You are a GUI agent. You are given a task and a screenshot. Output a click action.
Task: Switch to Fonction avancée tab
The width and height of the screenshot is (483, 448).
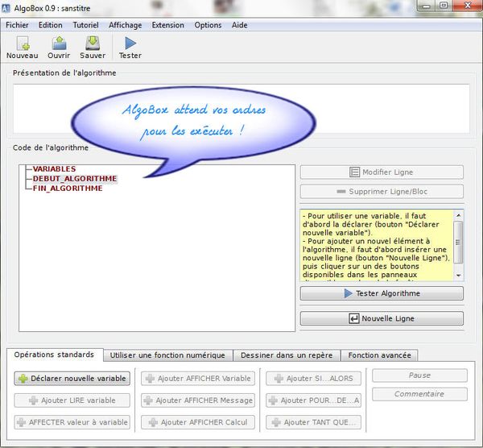pos(379,355)
